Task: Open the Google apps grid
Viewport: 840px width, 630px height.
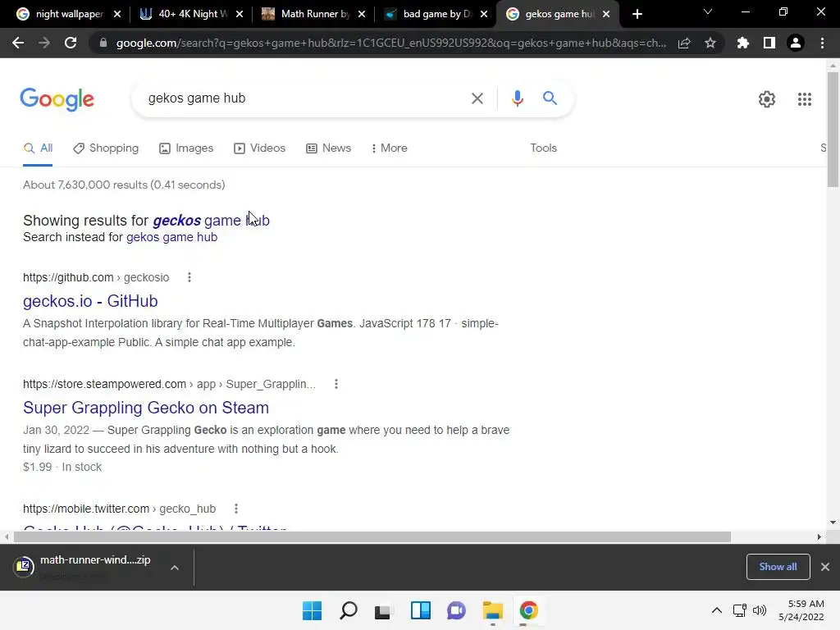Action: [805, 99]
